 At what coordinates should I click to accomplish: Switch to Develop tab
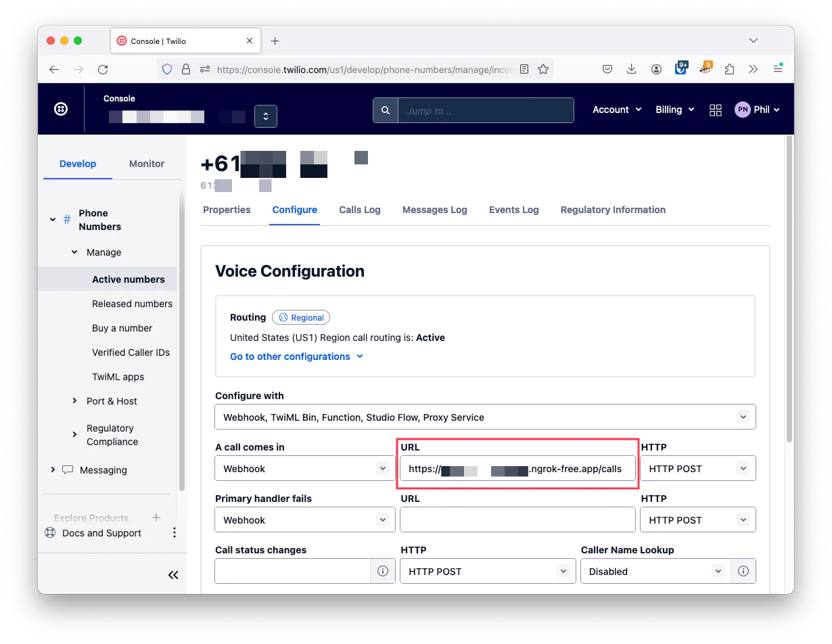(x=78, y=164)
